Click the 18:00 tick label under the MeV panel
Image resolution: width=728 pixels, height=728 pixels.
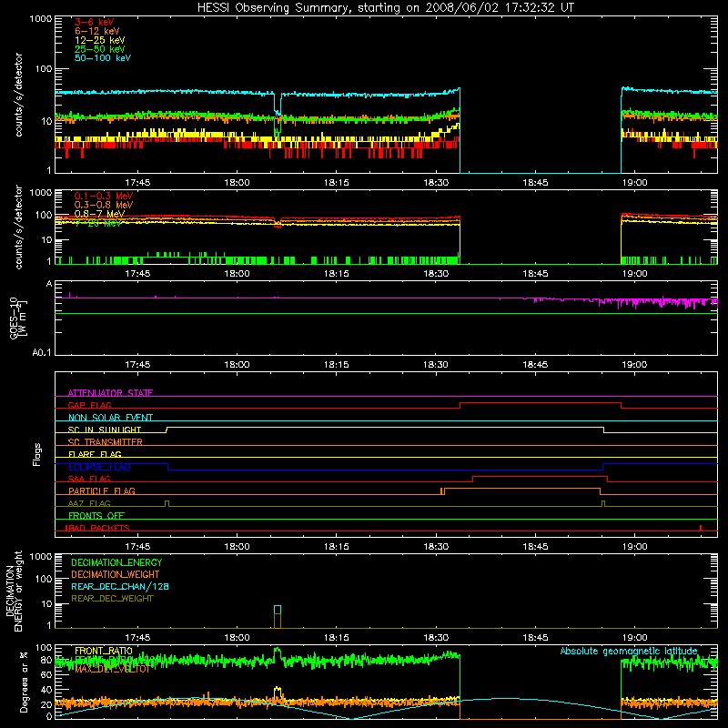coord(237,274)
